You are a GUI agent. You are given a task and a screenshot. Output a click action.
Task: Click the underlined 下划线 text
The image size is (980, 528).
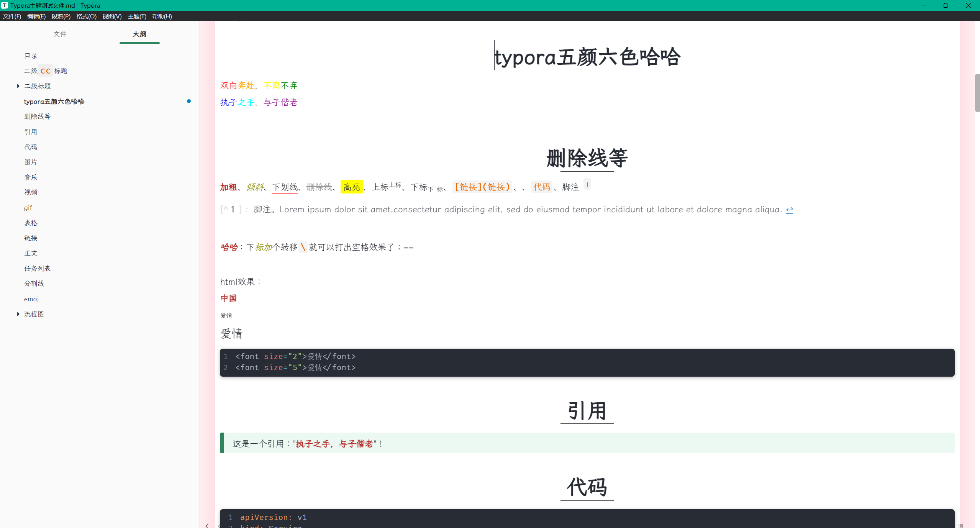285,187
